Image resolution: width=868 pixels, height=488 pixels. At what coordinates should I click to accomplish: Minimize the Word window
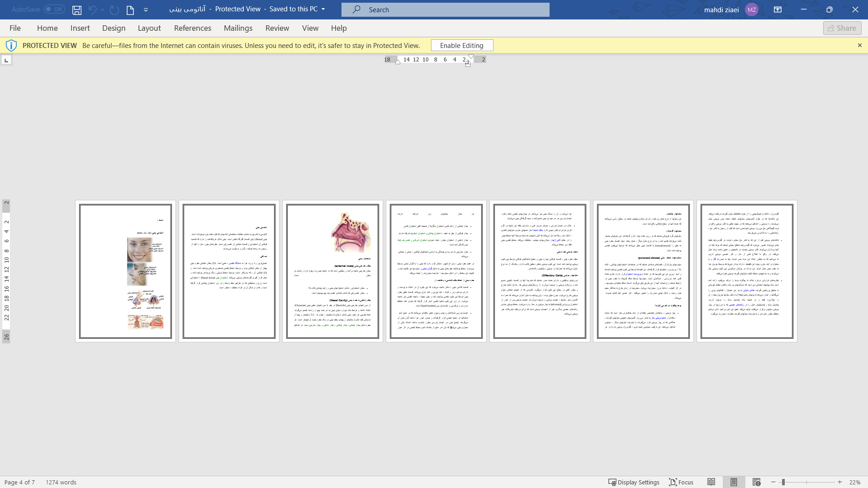[x=804, y=9]
